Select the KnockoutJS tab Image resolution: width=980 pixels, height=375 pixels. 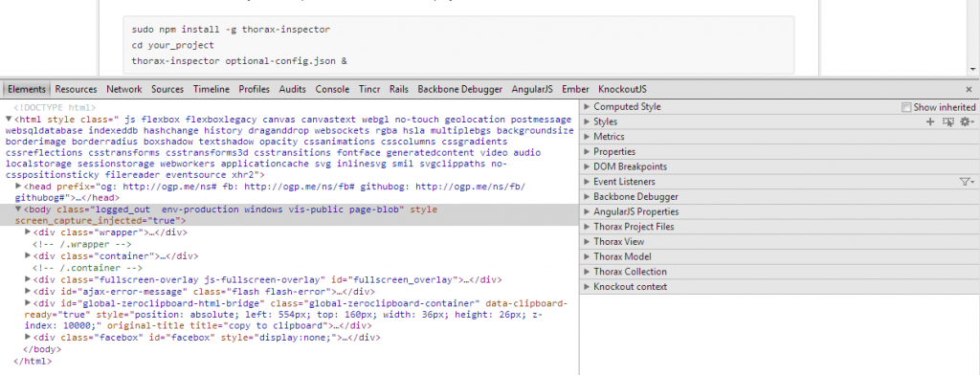click(x=622, y=89)
